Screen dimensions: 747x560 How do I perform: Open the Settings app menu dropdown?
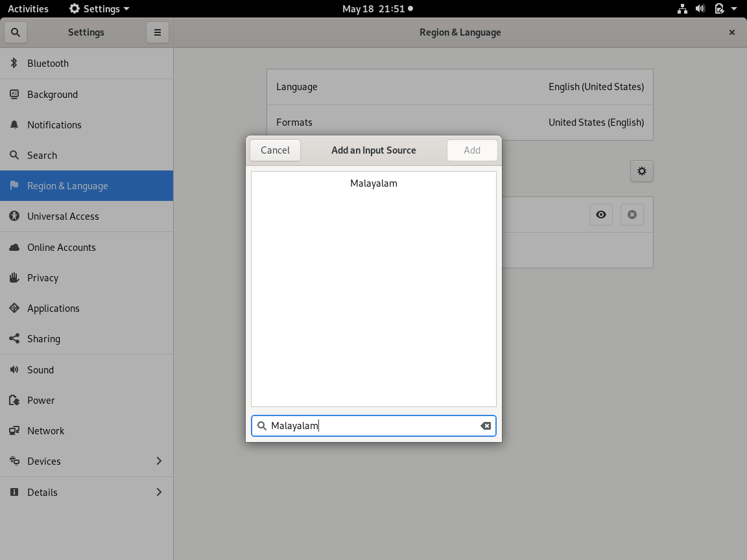tap(99, 9)
